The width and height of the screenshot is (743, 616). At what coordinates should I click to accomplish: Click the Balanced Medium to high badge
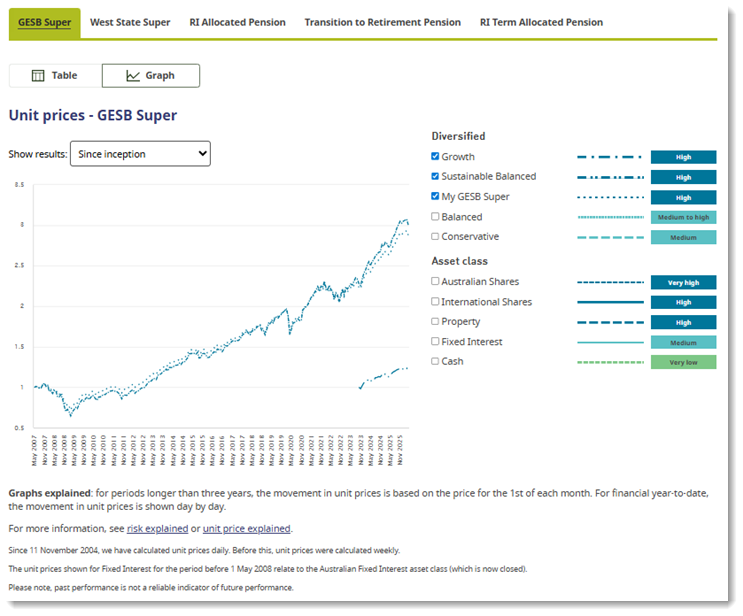(x=683, y=217)
